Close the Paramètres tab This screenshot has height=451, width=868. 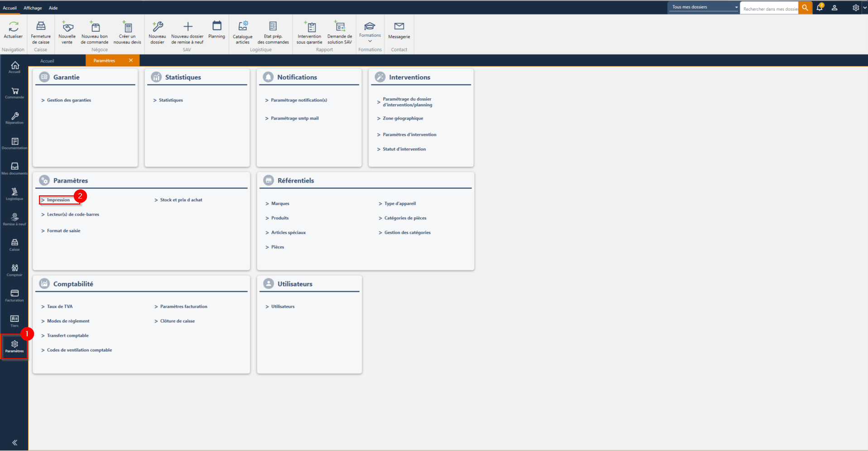tap(131, 60)
